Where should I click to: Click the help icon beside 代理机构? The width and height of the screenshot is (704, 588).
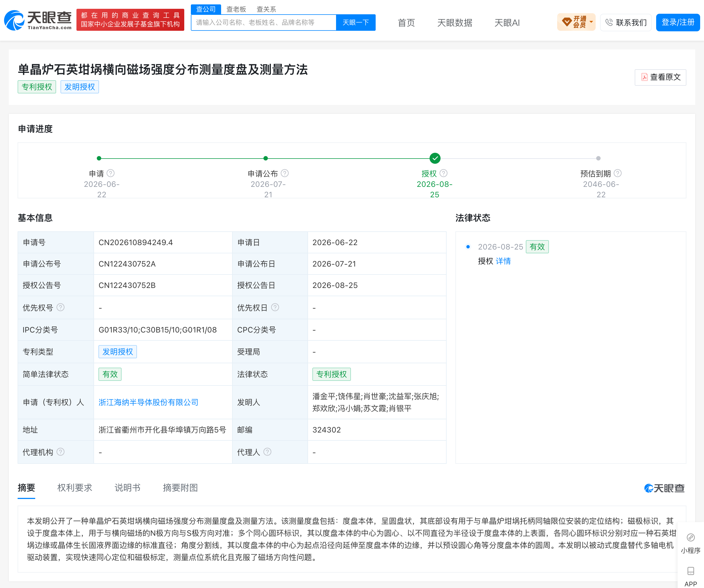(x=60, y=452)
